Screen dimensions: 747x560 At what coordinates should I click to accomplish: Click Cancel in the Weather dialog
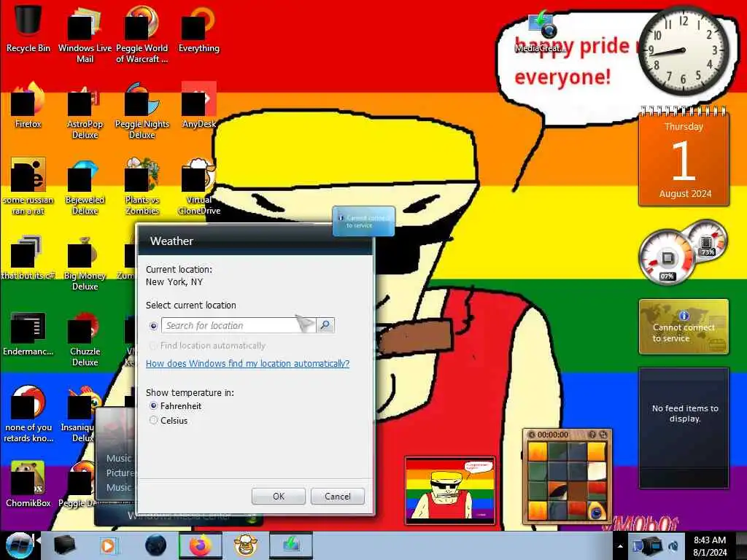point(337,496)
